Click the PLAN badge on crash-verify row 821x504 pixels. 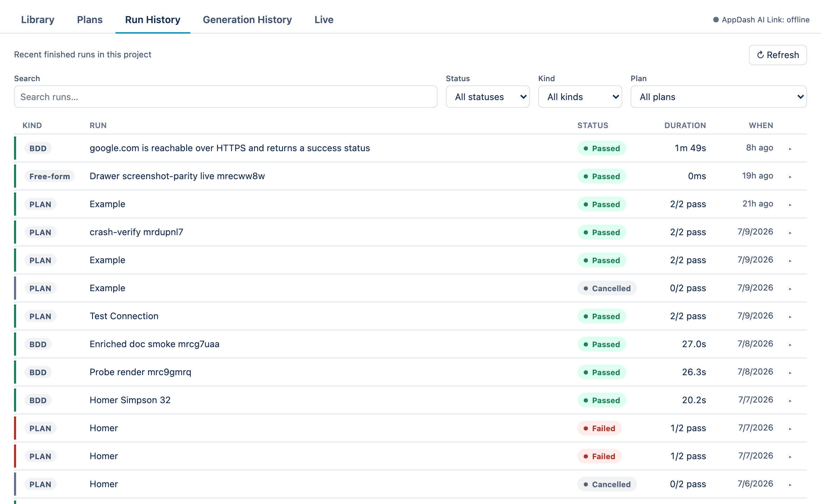[x=40, y=232]
